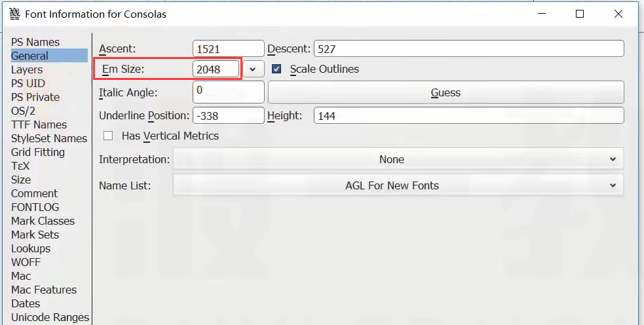Open the TeX section
The height and width of the screenshot is (325, 644).
click(x=20, y=166)
